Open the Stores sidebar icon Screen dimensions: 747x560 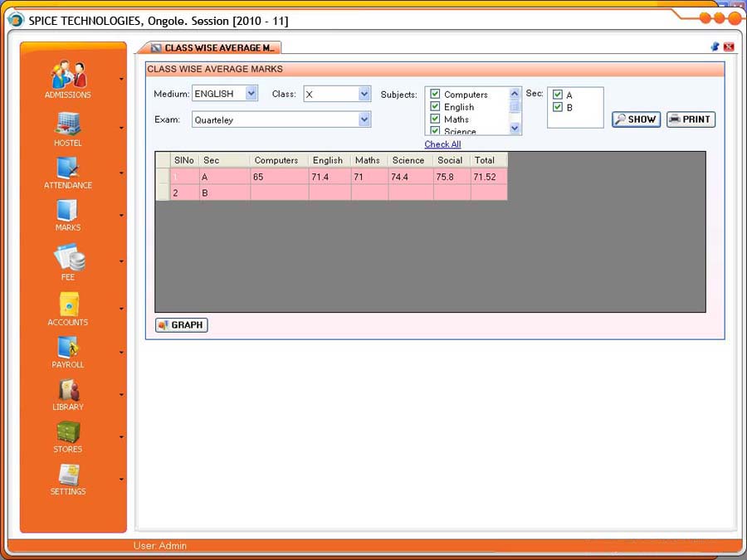point(68,432)
